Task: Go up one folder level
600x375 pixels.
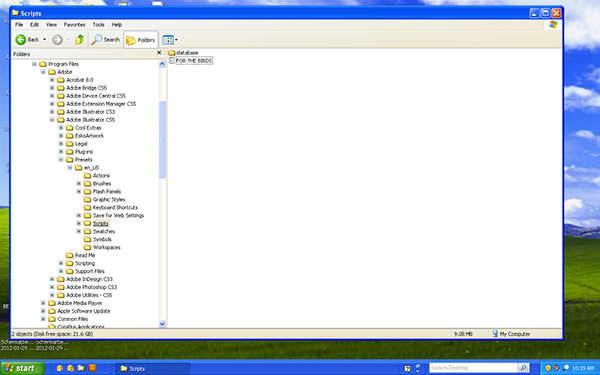Action: point(80,39)
